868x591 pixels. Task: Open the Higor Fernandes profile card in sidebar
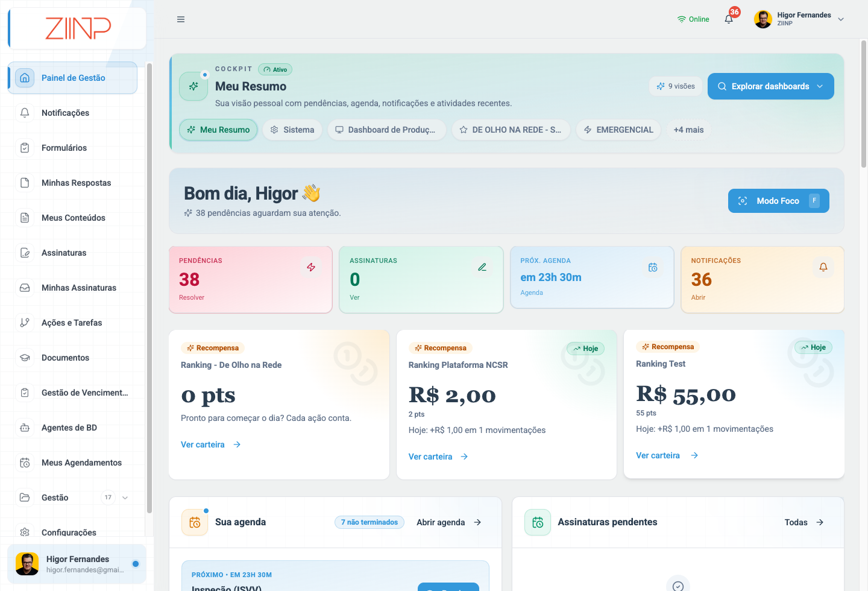pos(77,564)
